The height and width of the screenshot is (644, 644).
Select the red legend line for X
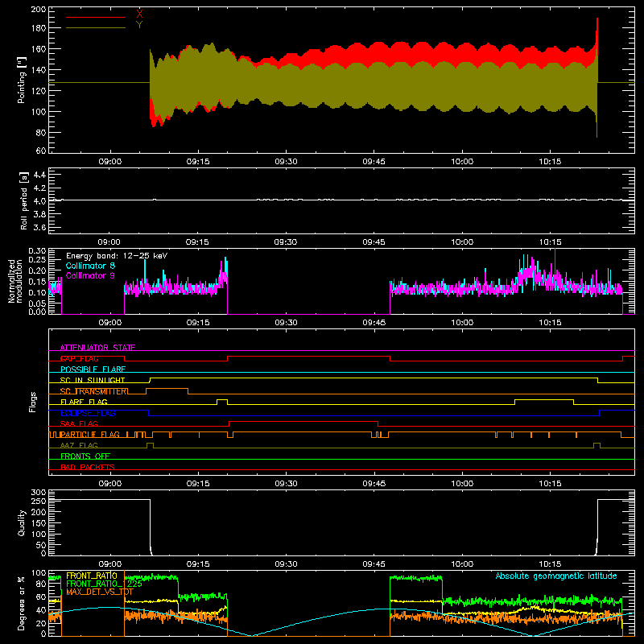(x=96, y=17)
